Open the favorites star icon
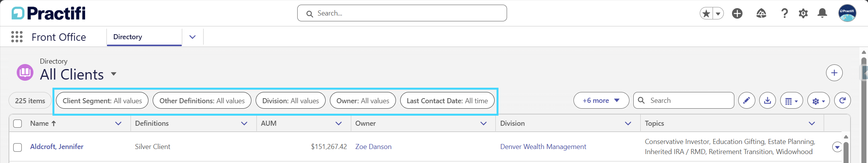The image size is (868, 163). 707,14
